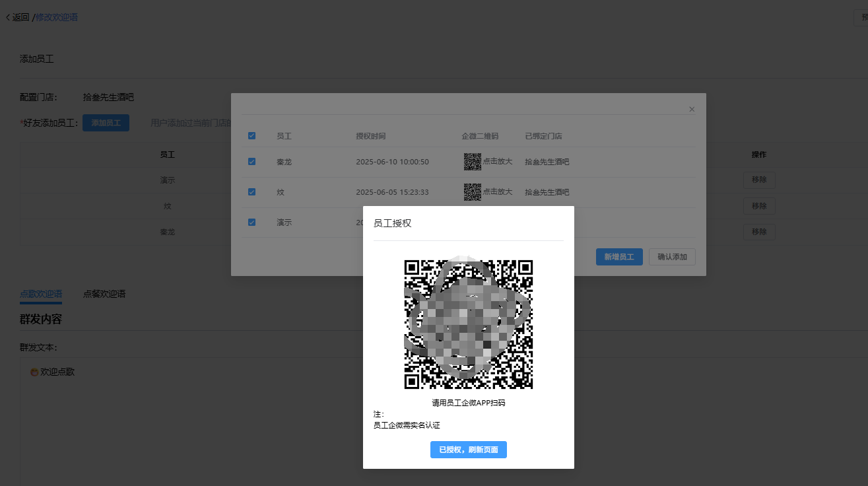Click the 群发内容 heading
The width and height of the screenshot is (868, 486).
click(41, 320)
